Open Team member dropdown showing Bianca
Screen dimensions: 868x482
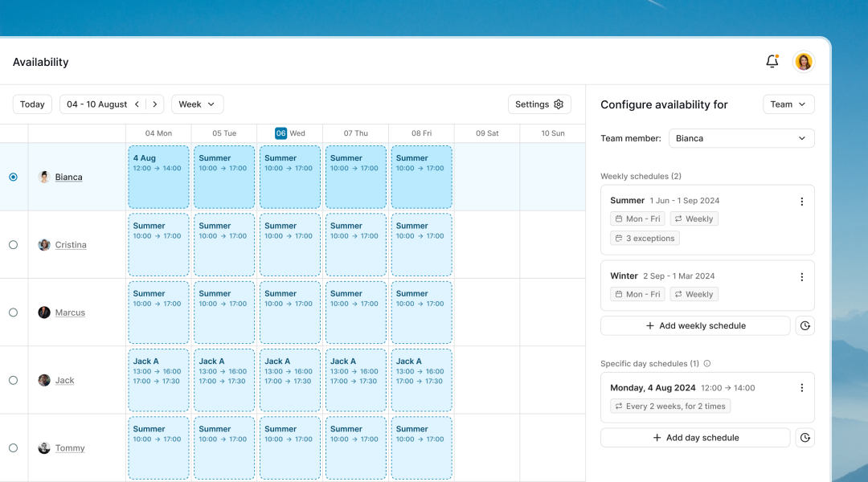[x=741, y=138]
